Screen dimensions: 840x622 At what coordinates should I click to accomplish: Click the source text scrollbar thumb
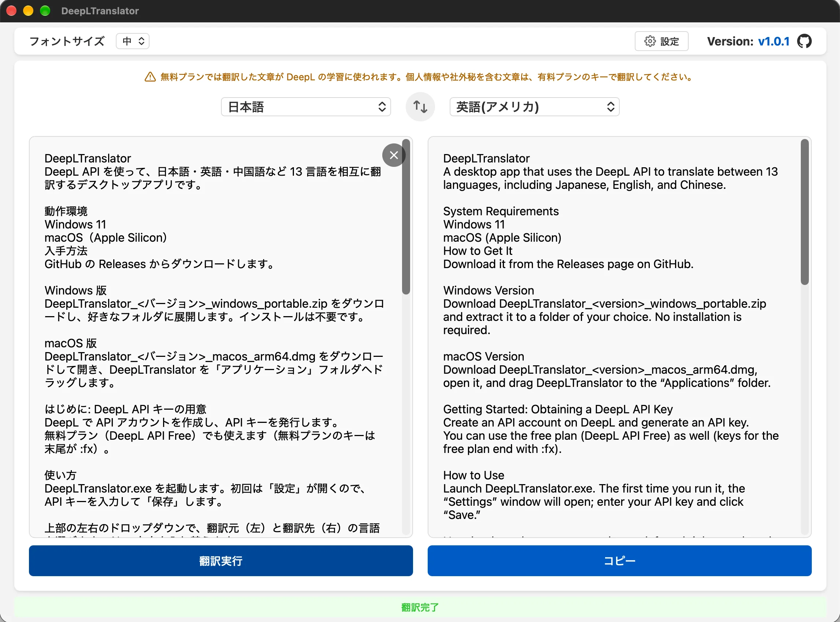(405, 217)
